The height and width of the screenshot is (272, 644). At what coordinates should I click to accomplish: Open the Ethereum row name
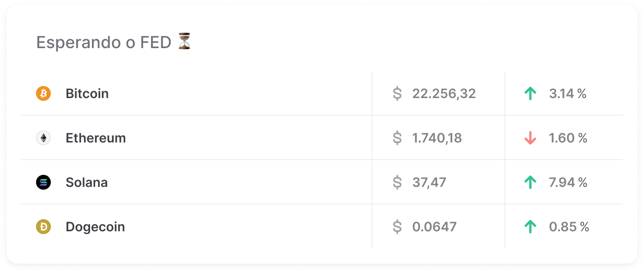(96, 138)
